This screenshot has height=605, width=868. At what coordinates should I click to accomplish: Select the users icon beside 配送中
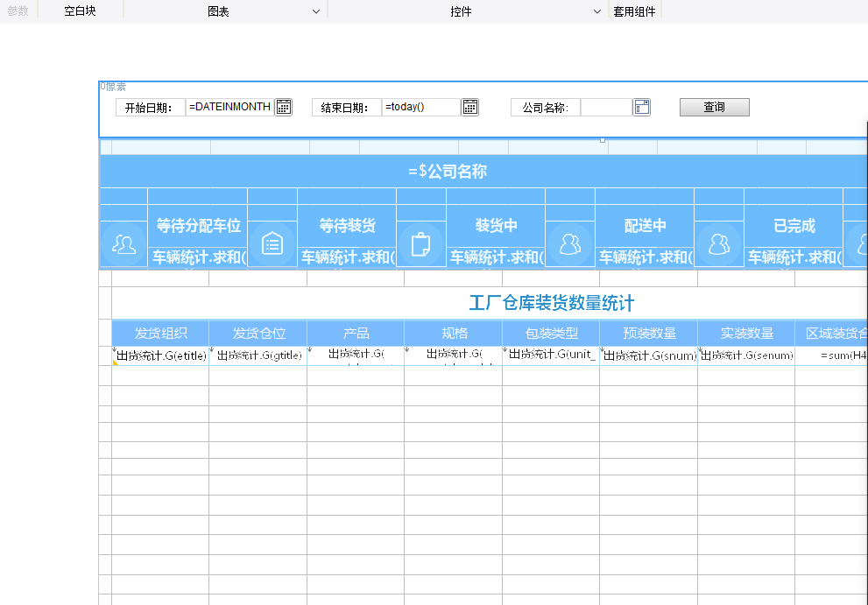coord(570,244)
